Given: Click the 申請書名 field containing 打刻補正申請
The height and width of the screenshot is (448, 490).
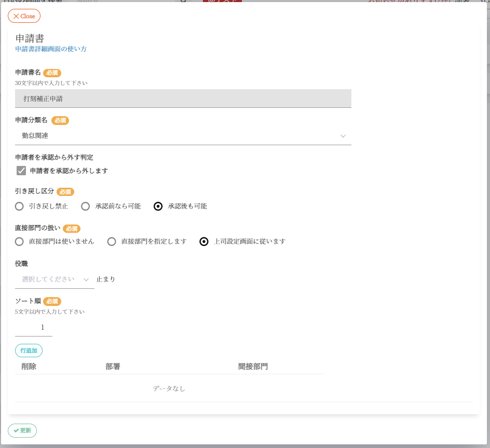Looking at the screenshot, I should pos(183,99).
